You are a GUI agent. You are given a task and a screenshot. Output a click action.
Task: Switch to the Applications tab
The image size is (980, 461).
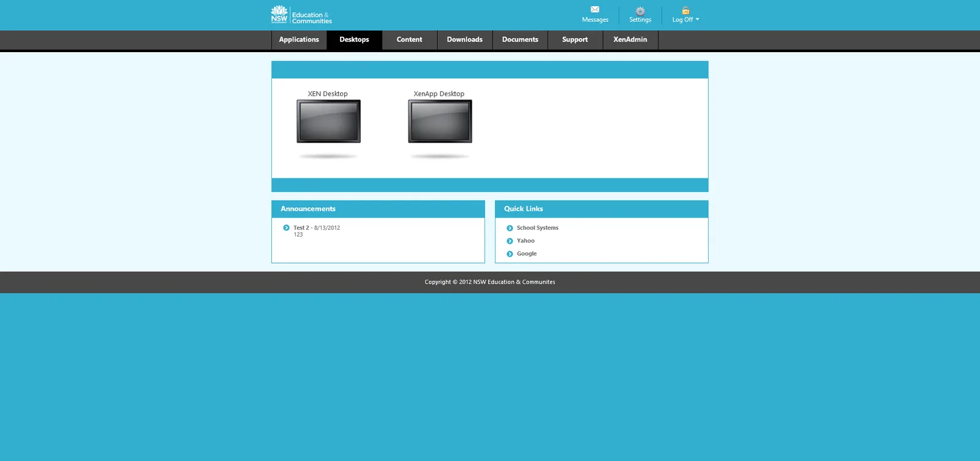[299, 40]
